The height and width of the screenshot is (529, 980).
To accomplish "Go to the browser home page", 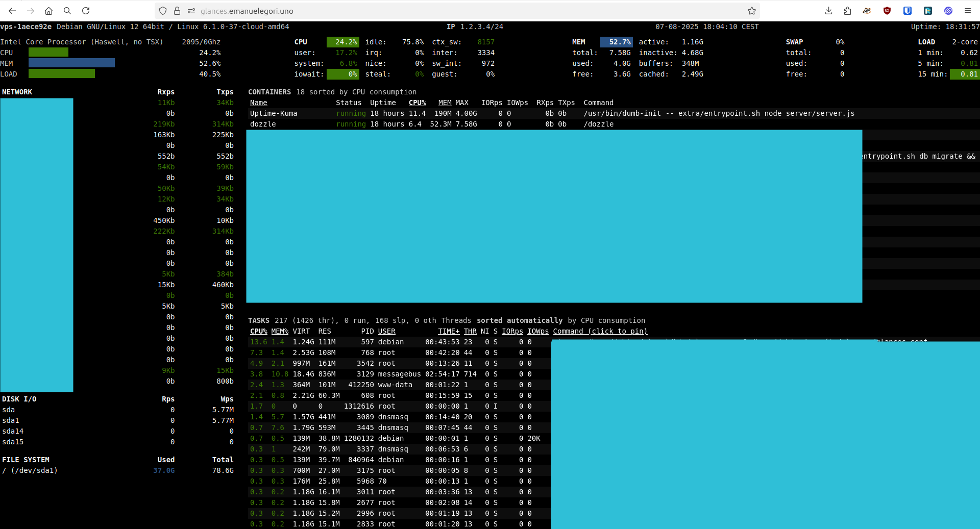I will coord(48,11).
